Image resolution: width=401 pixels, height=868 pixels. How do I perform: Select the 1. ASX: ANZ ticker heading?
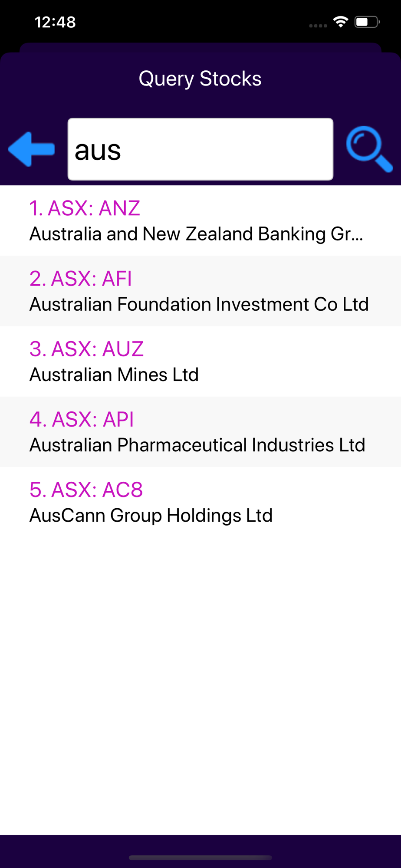point(85,208)
